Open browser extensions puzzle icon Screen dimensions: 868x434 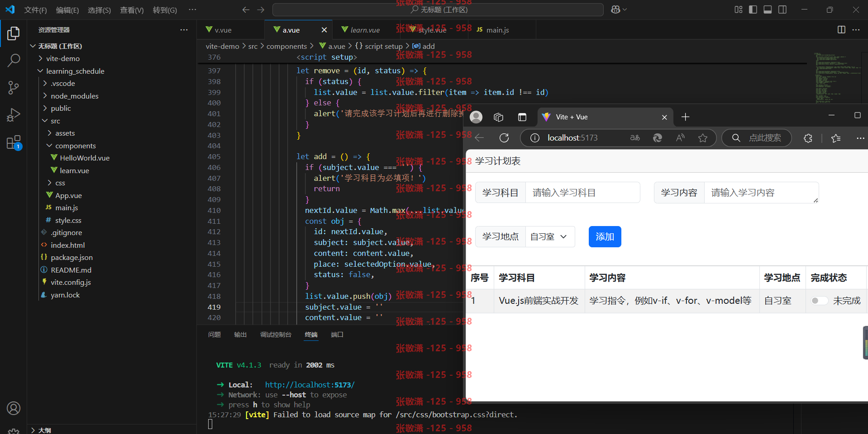pos(808,138)
